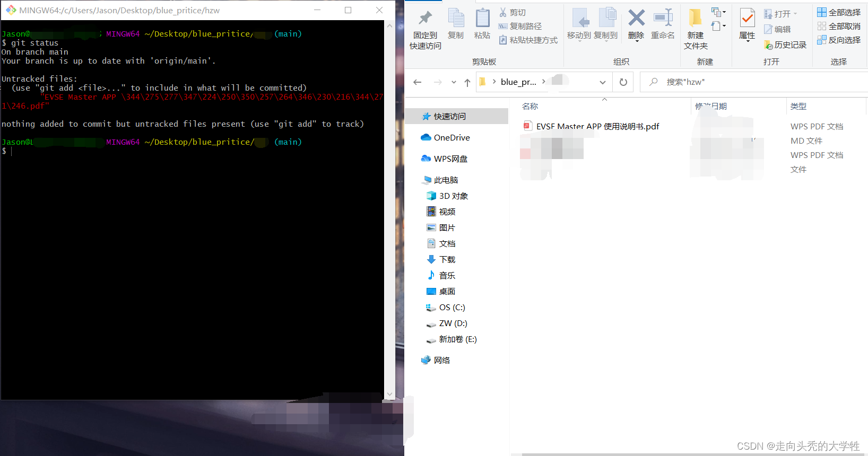The width and height of the screenshot is (868, 456).
Task: Click MD 文件 type cell
Action: (806, 141)
